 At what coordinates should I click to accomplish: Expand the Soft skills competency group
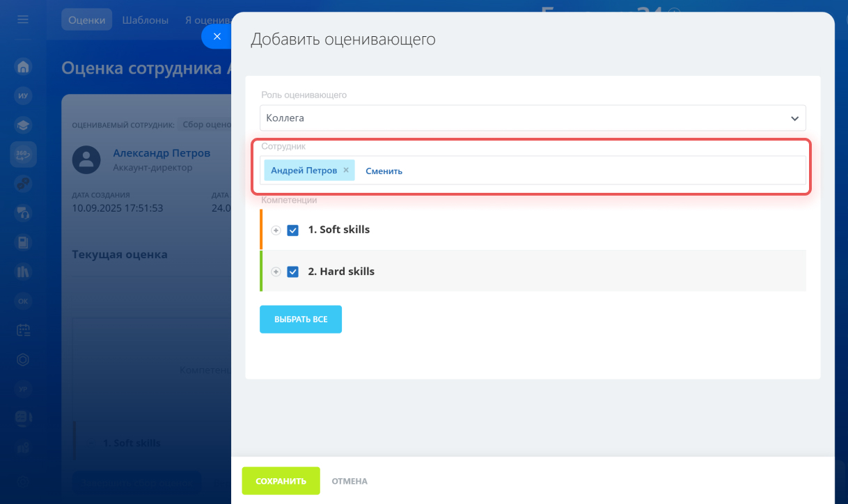coord(276,230)
